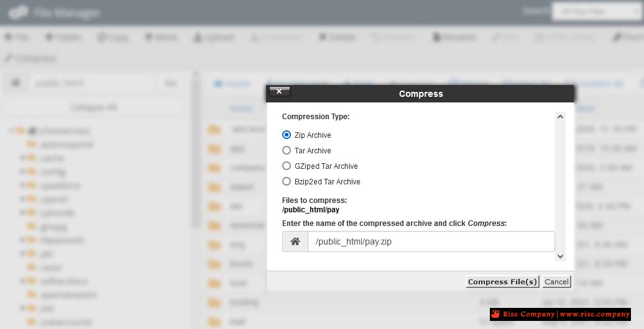Click the sidebar home directory icon
Image resolution: width=644 pixels, height=329 pixels.
[x=16, y=83]
